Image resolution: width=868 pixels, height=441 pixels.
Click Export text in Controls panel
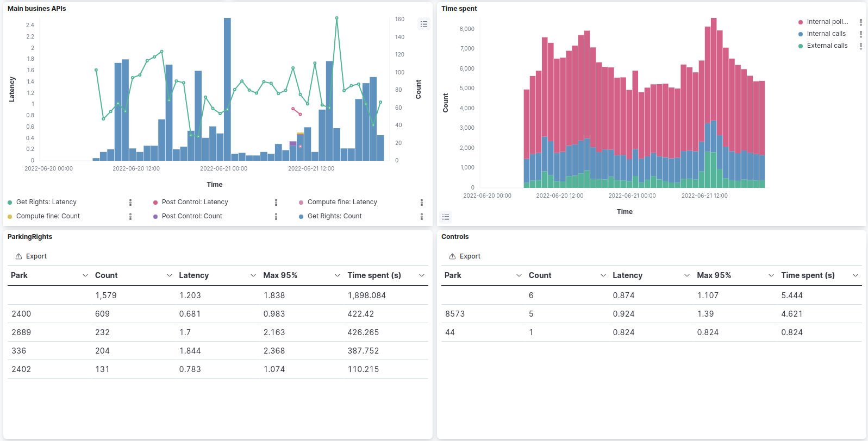[x=470, y=256]
